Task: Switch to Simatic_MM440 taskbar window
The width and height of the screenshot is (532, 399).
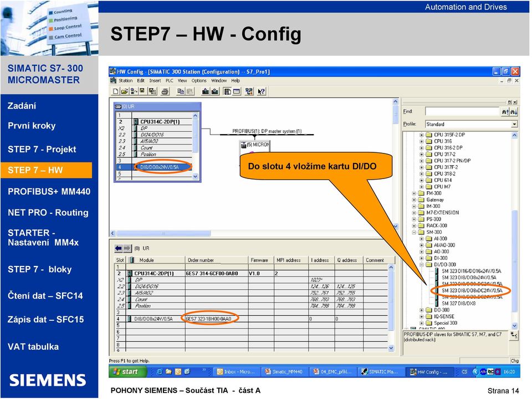Action: (284, 372)
